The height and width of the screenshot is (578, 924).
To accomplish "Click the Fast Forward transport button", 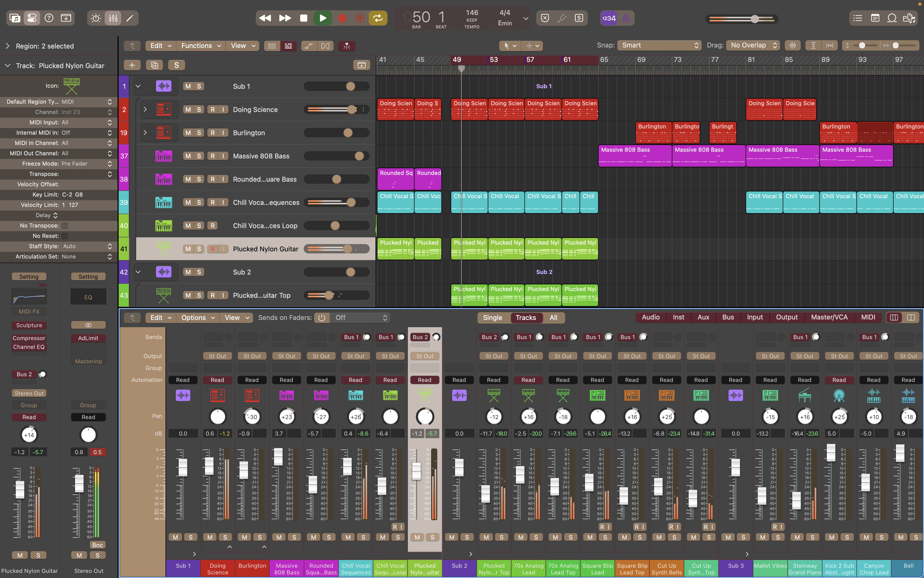I will click(285, 18).
